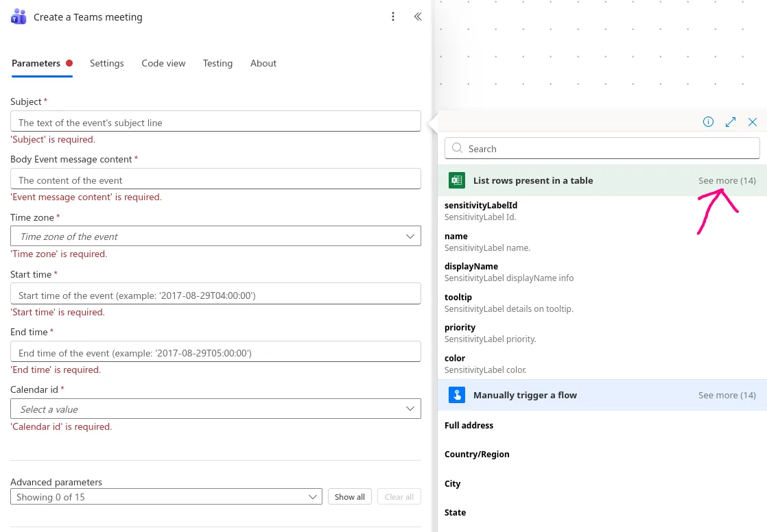Click the Manually trigger a flow icon
The height and width of the screenshot is (532, 767).
tap(456, 395)
